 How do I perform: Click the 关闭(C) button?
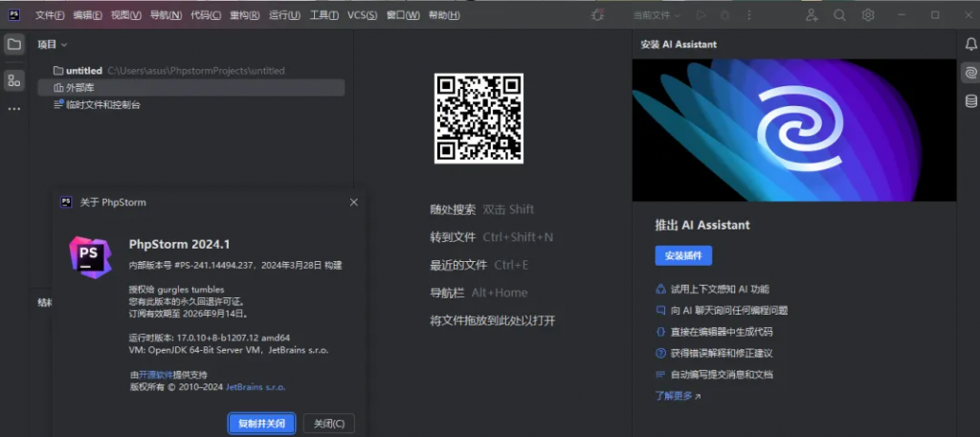pyautogui.click(x=329, y=424)
